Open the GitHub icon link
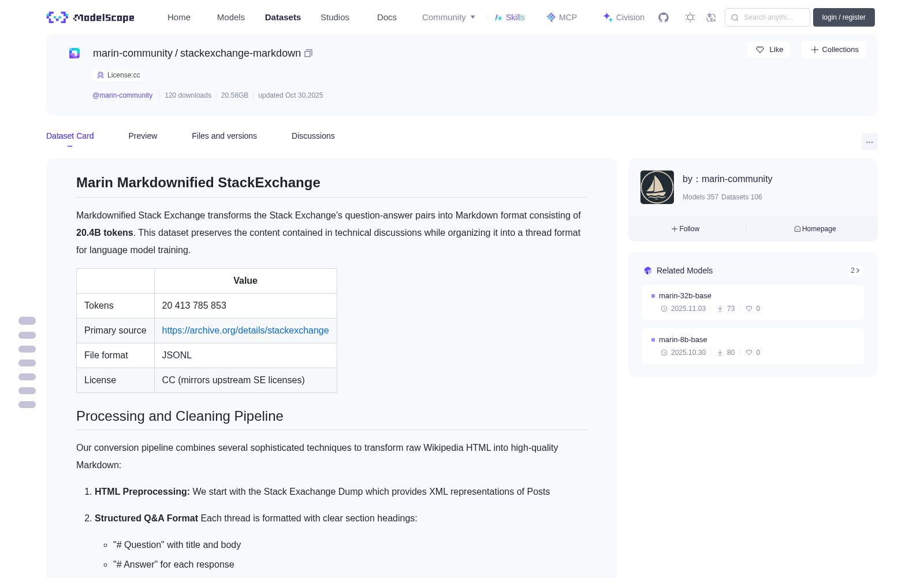Image resolution: width=924 pixels, height=578 pixels. point(664,17)
